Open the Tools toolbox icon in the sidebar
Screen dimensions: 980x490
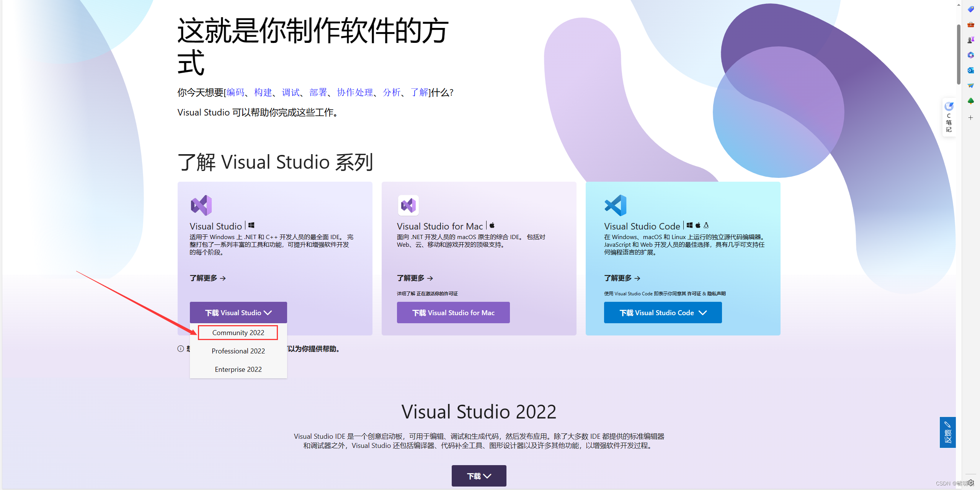[970, 24]
